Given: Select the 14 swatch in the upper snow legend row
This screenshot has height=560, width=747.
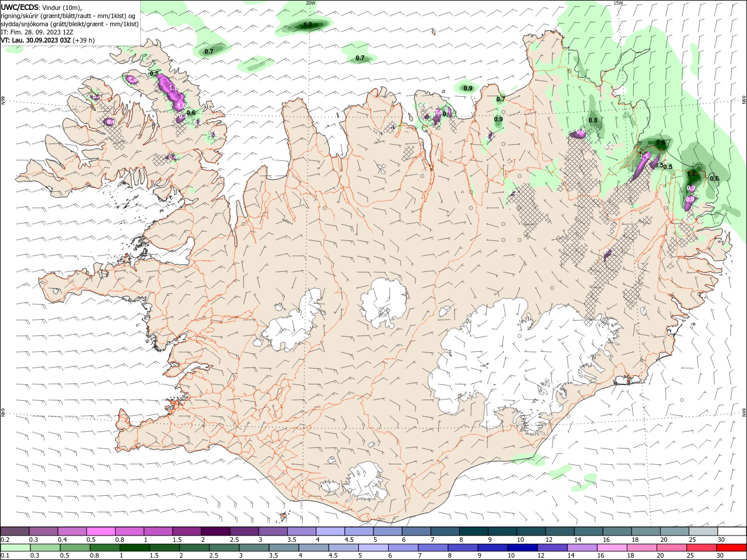Looking at the screenshot, I should pos(588,531).
